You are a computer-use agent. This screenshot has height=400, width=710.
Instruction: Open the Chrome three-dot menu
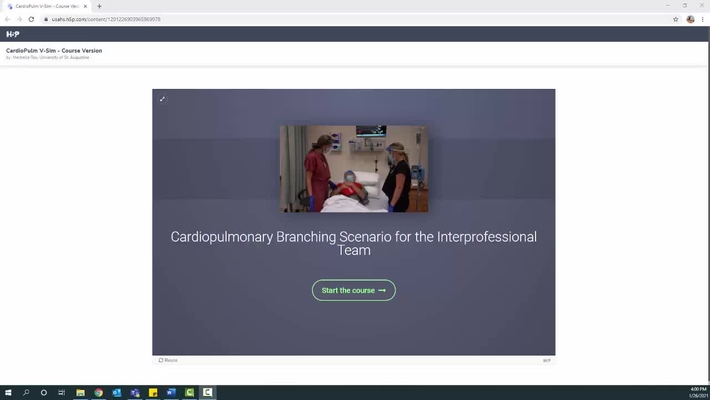pos(702,19)
